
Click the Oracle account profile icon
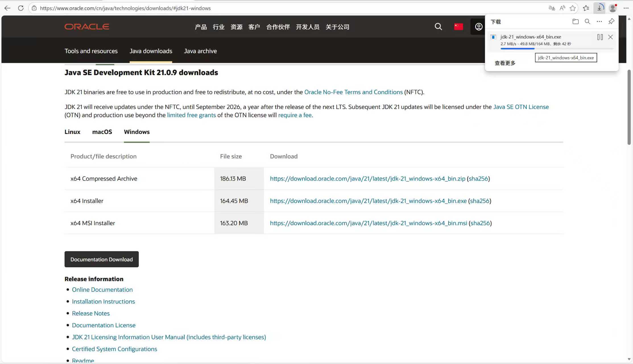(x=479, y=27)
